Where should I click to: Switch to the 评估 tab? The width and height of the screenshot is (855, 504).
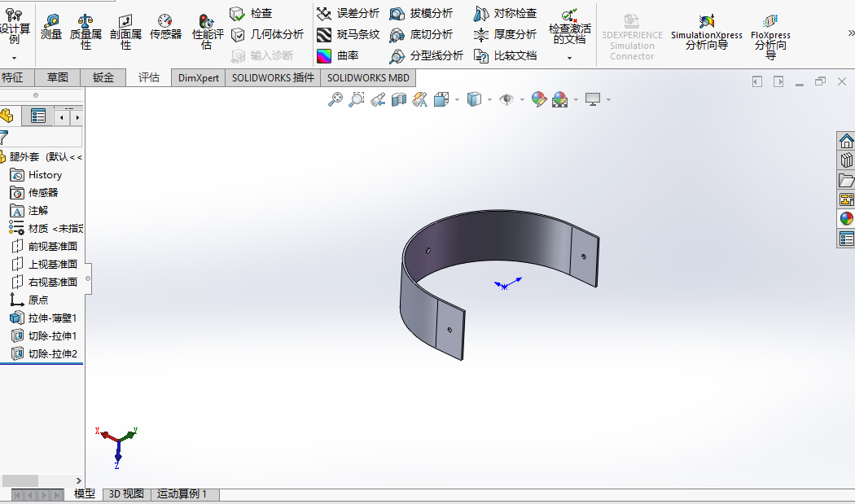(x=148, y=77)
